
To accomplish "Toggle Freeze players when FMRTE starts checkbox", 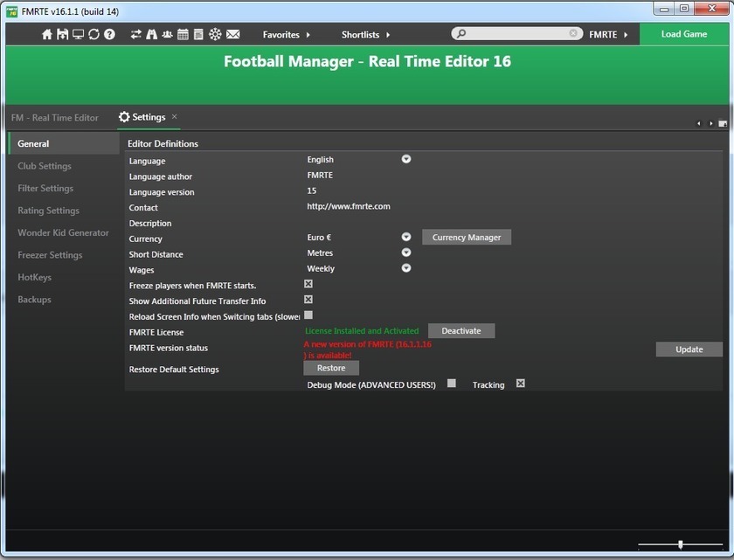I will (x=308, y=284).
